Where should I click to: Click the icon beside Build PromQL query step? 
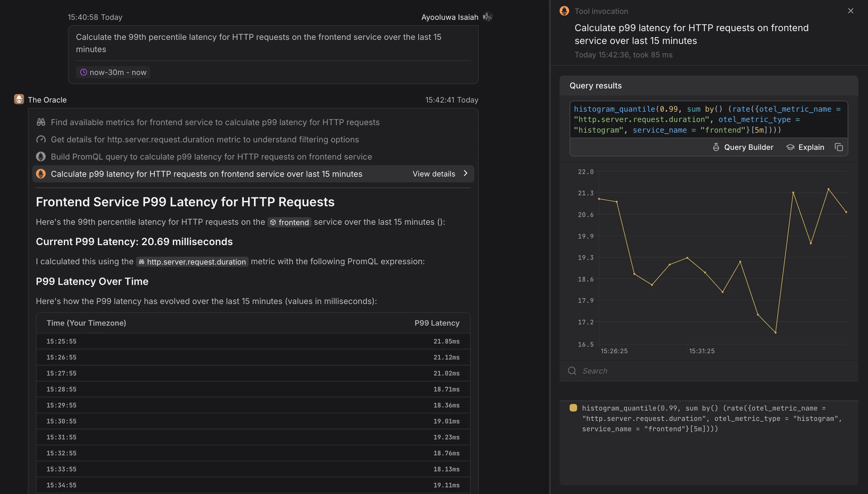[41, 156]
